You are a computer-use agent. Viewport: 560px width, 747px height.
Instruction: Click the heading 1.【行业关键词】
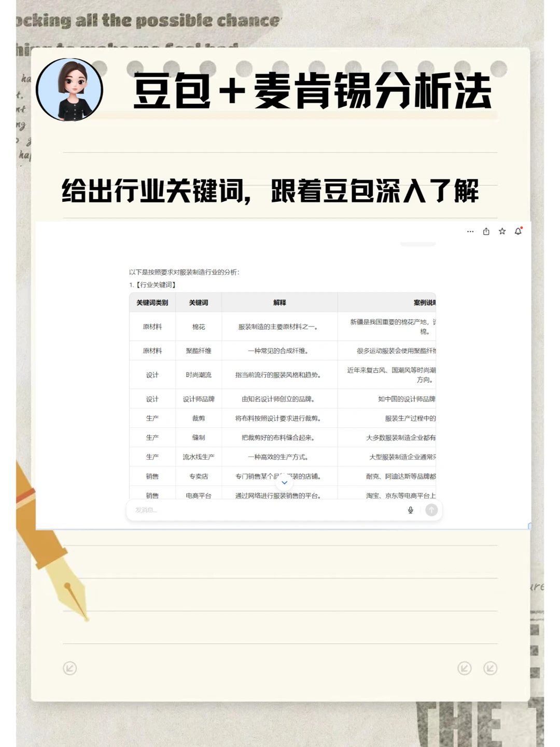pos(153,285)
